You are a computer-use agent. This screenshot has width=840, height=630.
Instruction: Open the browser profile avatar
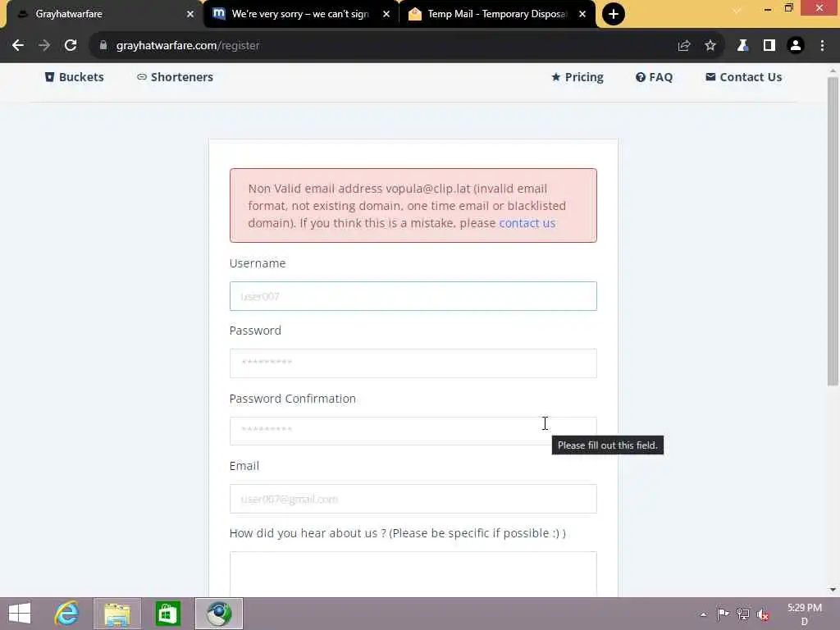point(796,46)
